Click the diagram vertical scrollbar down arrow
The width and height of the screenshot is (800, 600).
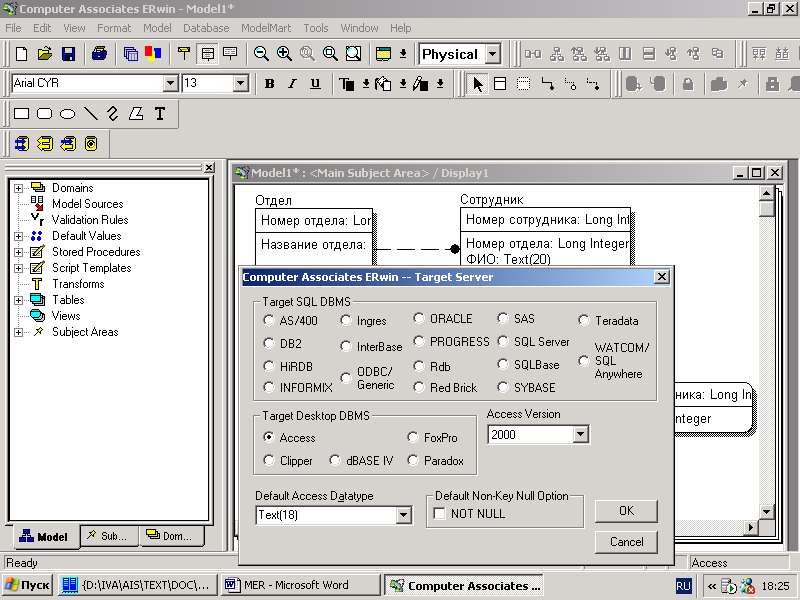(x=766, y=511)
